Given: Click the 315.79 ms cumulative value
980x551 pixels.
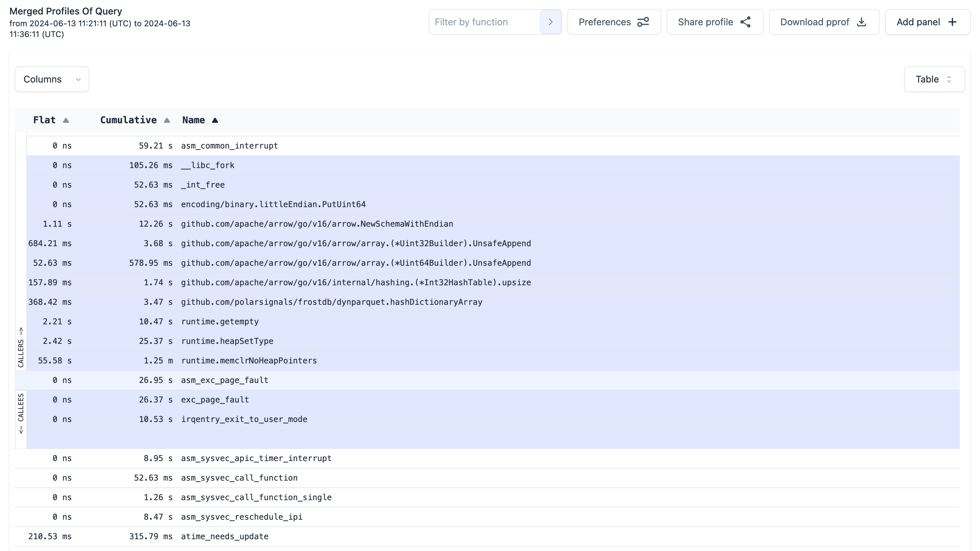Looking at the screenshot, I should (x=151, y=537).
